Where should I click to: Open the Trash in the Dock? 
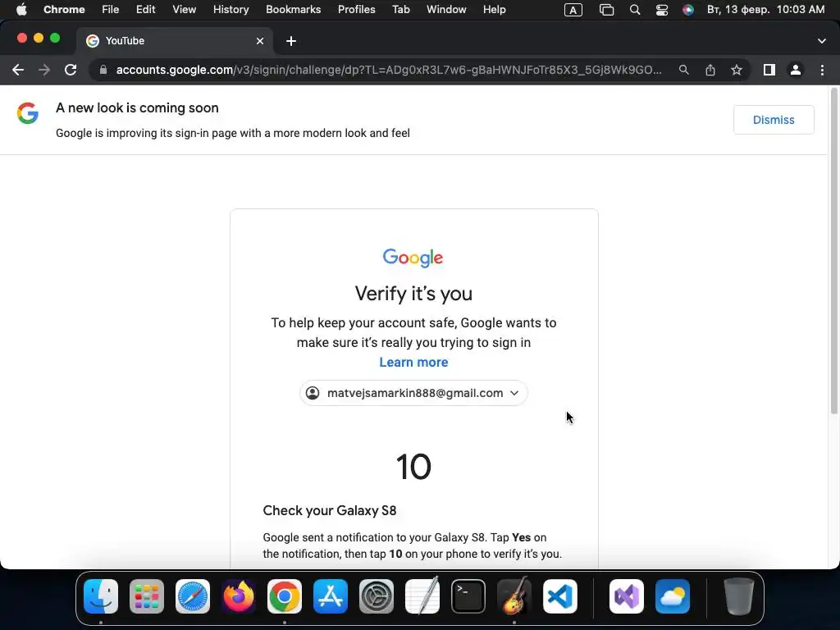tap(739, 596)
